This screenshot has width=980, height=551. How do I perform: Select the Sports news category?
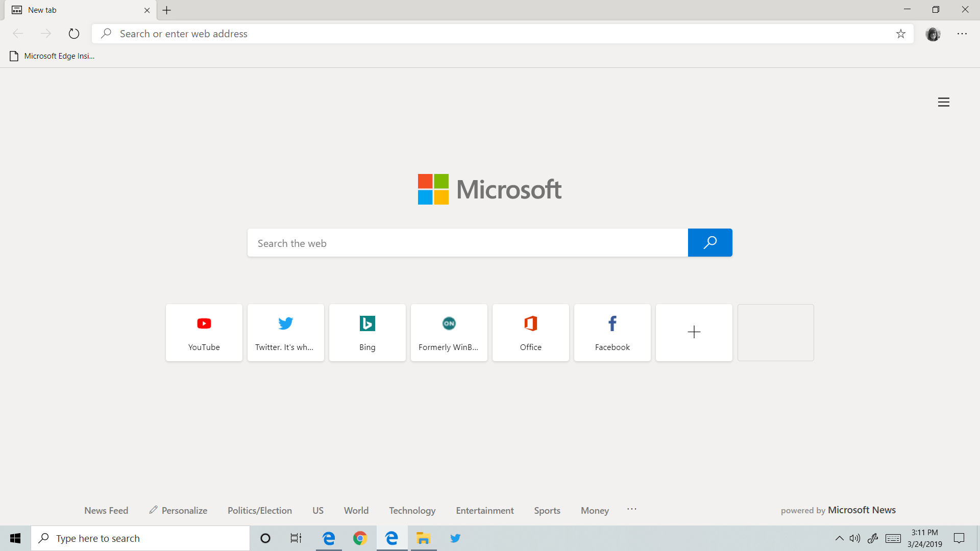click(547, 510)
